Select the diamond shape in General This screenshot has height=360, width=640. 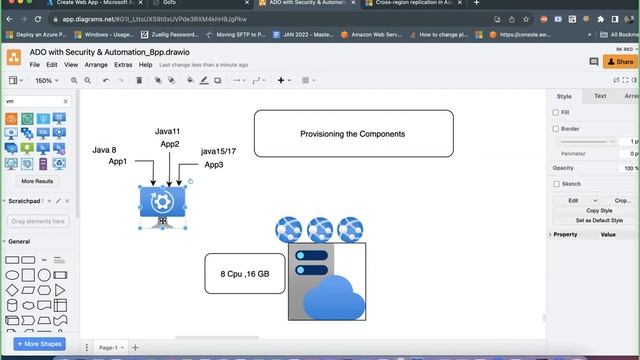(x=12, y=290)
